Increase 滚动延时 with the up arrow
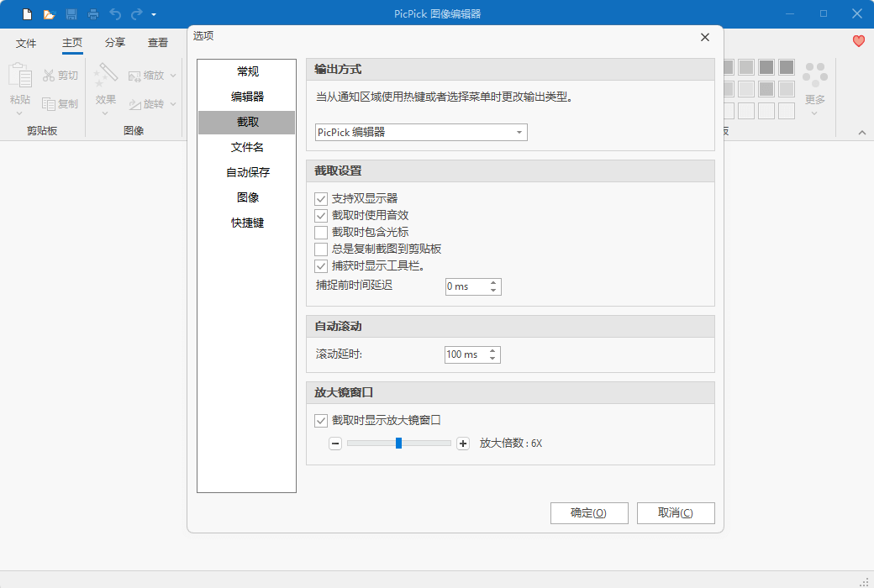 pos(492,351)
